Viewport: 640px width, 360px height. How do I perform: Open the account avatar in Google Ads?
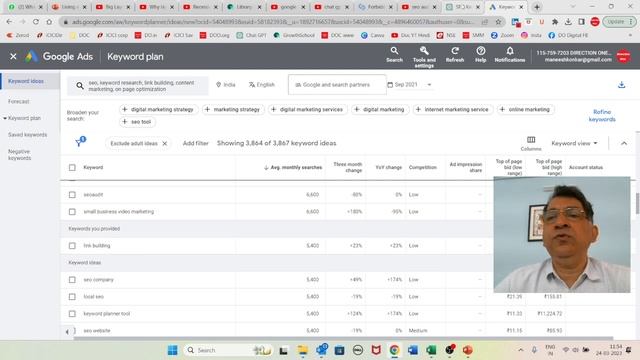623,56
